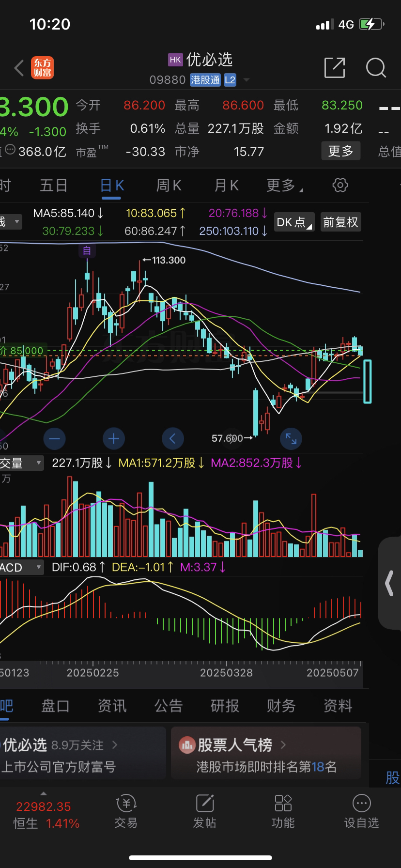Image resolution: width=401 pixels, height=868 pixels.
Task: Tap MA2:852.3万股 volume value
Action: [257, 463]
